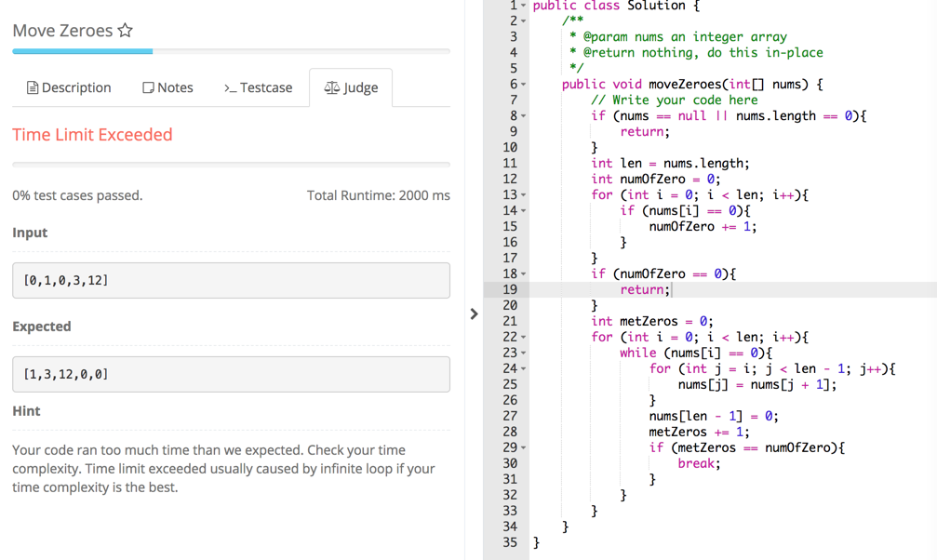Click the blue progress bar under Move Zeroes
937x560 pixels.
pyautogui.click(x=82, y=51)
